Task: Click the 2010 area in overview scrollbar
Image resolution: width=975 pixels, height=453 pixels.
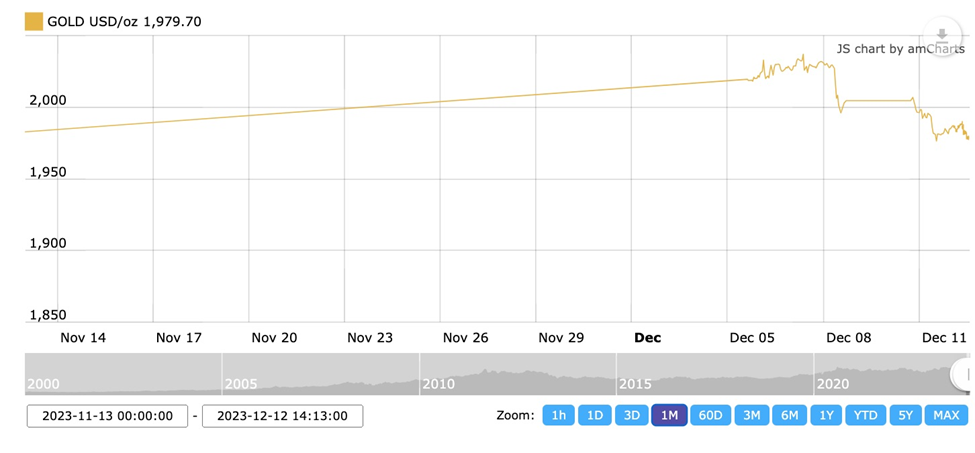Action: coord(440,383)
